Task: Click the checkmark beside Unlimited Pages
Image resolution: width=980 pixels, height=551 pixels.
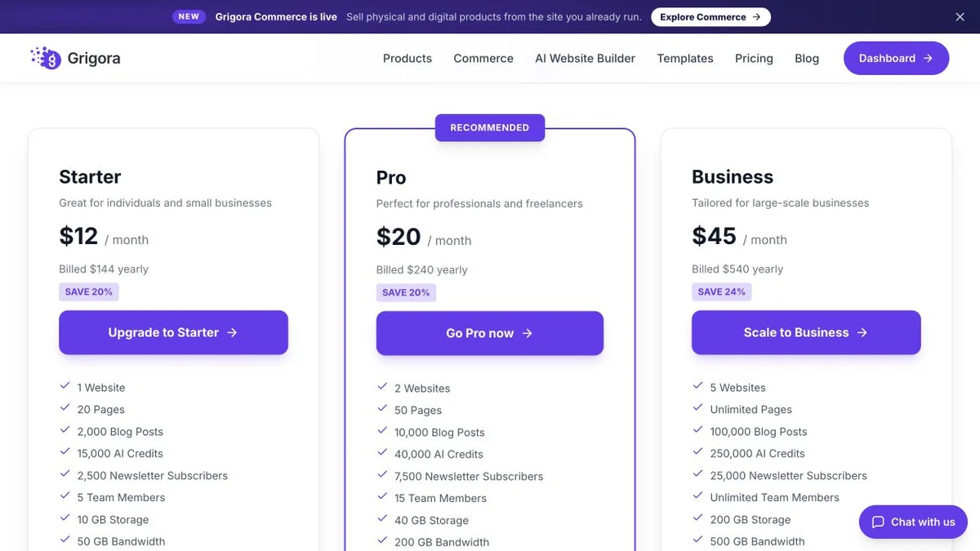Action: coord(697,409)
